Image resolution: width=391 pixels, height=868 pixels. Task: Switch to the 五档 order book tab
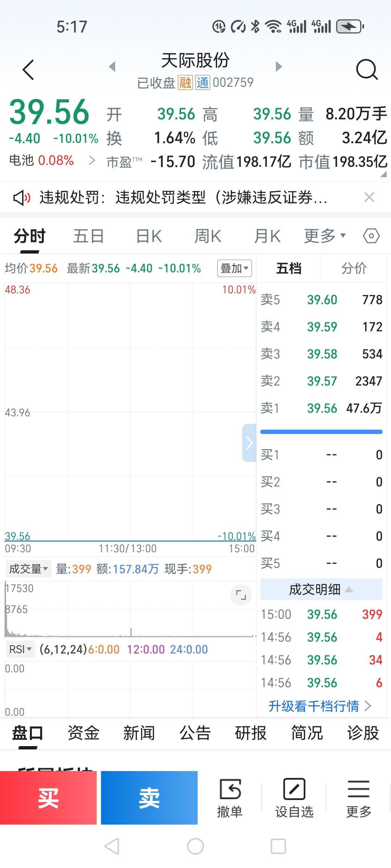(x=289, y=268)
